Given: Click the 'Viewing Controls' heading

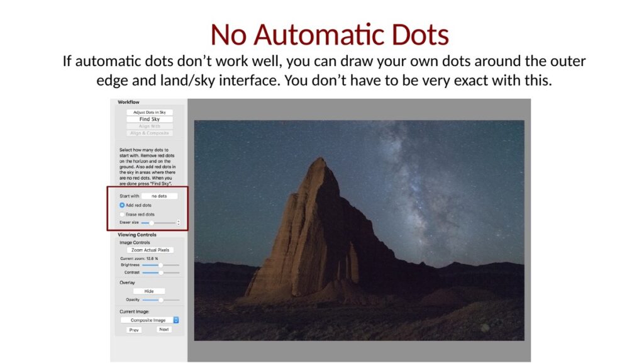Looking at the screenshot, I should click(136, 235).
